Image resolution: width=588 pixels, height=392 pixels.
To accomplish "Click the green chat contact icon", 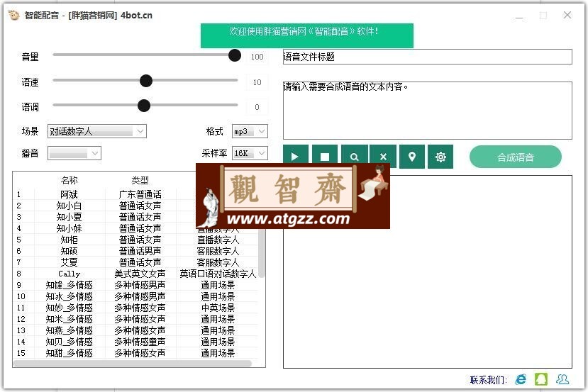I will click(x=541, y=379).
